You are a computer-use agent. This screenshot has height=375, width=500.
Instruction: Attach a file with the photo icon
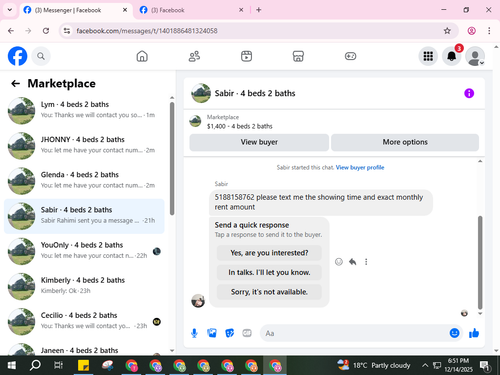212,333
